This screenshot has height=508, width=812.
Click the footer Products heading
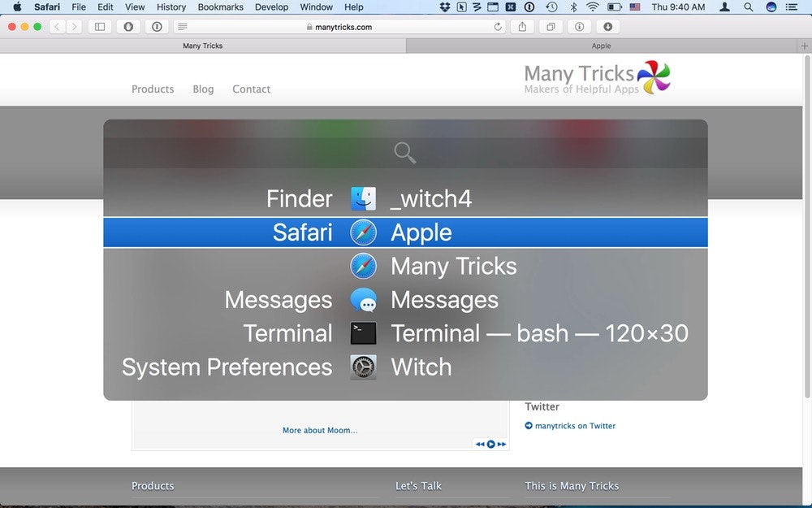(x=153, y=486)
